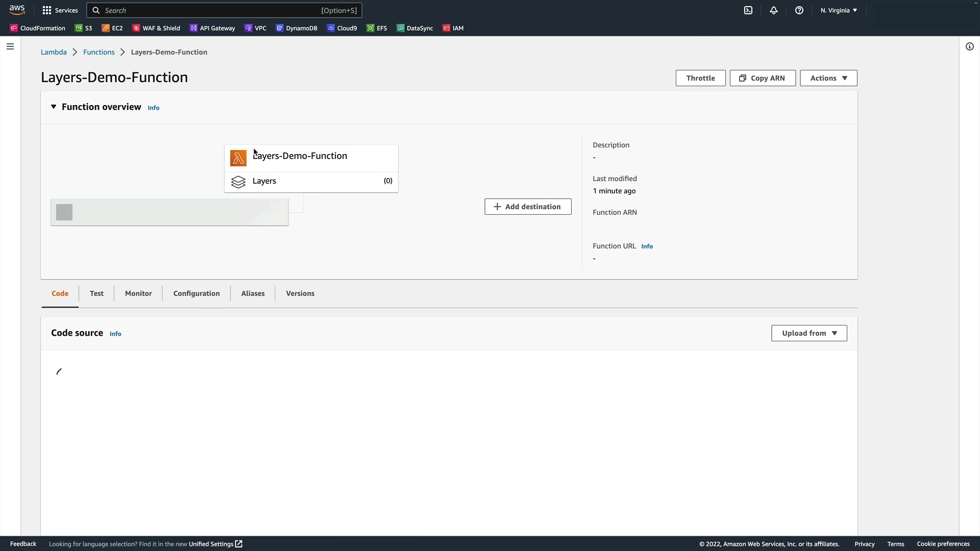The image size is (980, 551).
Task: Open the notifications bell icon
Action: pyautogui.click(x=774, y=10)
